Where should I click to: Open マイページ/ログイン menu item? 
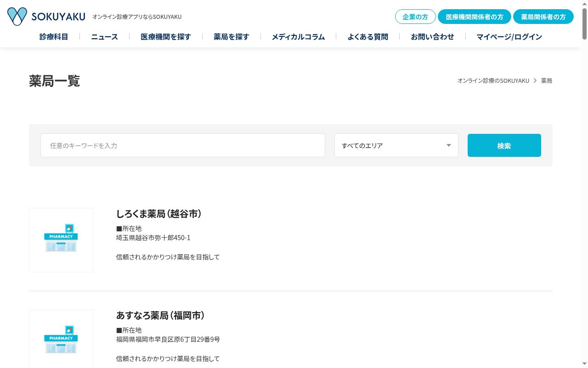coord(509,37)
